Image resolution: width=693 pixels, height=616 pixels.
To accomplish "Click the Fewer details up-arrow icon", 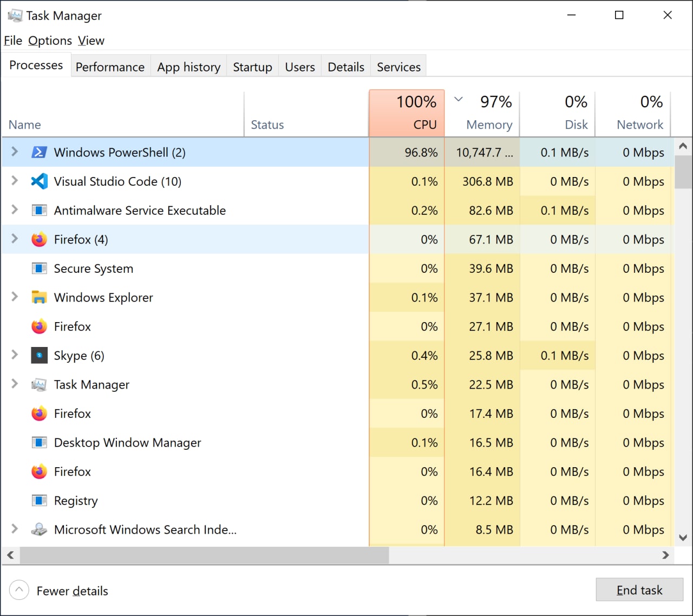I will pyautogui.click(x=19, y=590).
